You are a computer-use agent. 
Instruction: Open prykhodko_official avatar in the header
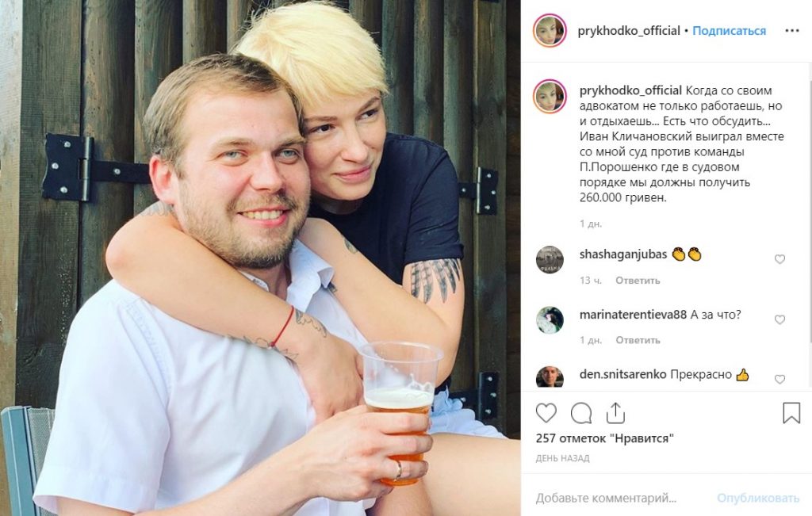click(550, 31)
